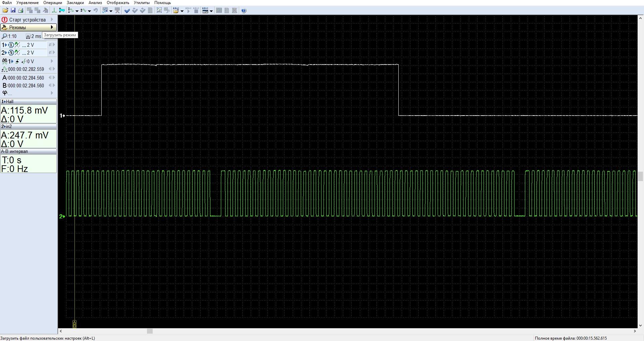
Task: Click the A-B интервал panel header
Action: (x=29, y=151)
